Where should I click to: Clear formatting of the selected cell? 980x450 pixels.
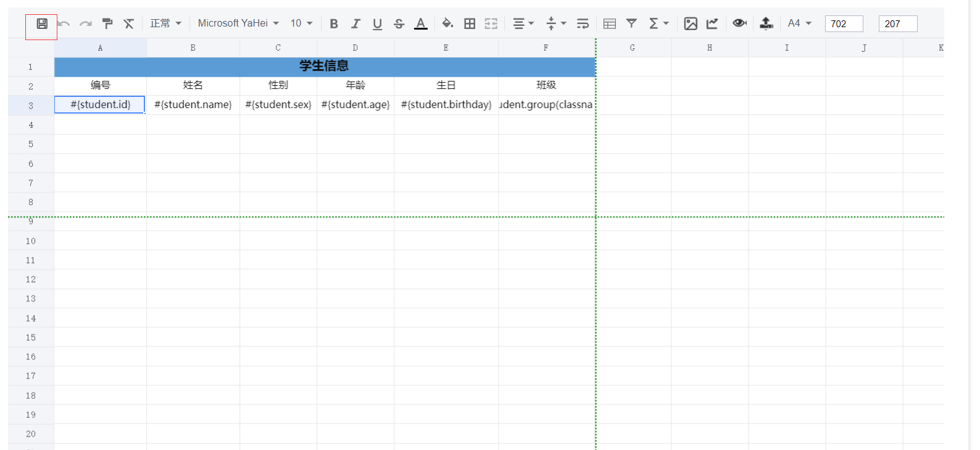[x=128, y=23]
